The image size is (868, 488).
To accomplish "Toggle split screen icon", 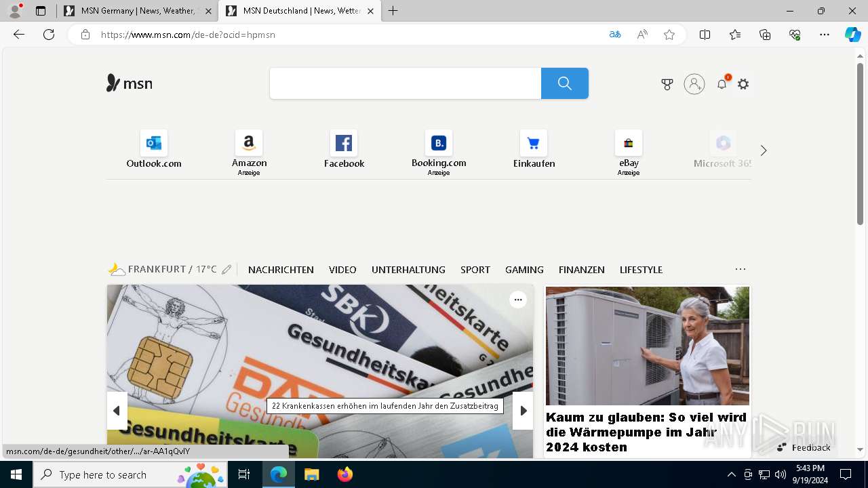I will [x=705, y=35].
